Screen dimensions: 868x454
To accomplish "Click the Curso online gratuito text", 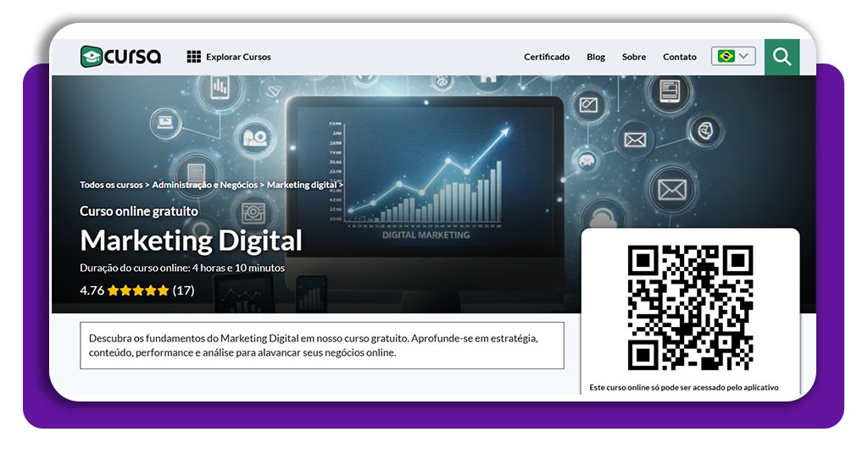I will [x=139, y=211].
